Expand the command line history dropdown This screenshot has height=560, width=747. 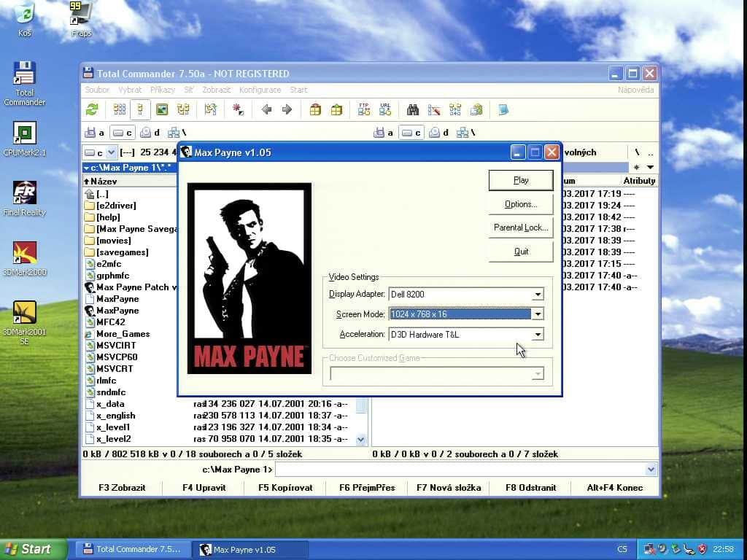pyautogui.click(x=651, y=470)
